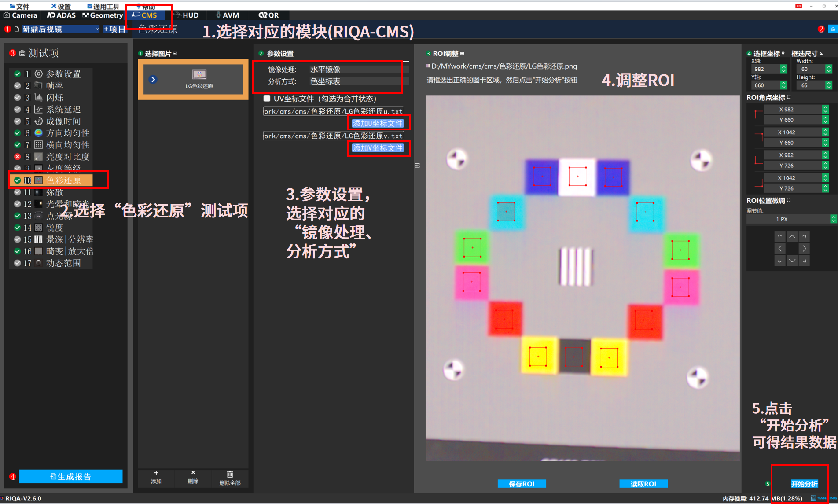Viewport: 838px width, 504px height.
Task: Click the 删除全部 trash icon
Action: [x=230, y=475]
